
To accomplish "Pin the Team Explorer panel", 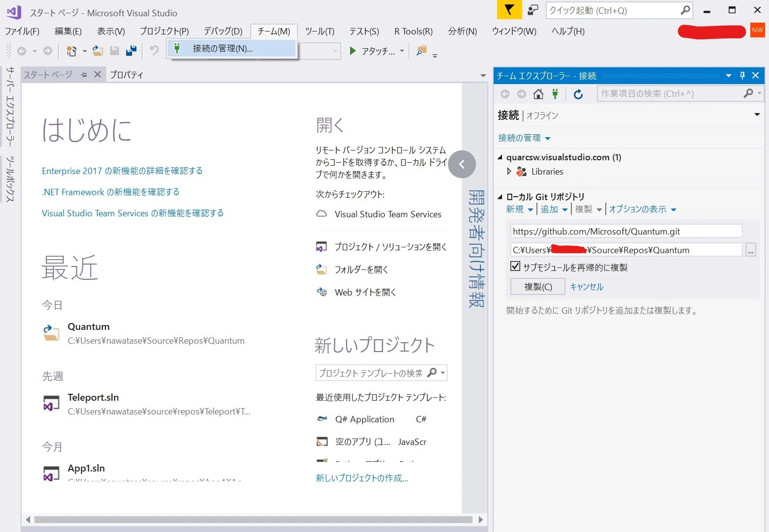I will (x=742, y=75).
